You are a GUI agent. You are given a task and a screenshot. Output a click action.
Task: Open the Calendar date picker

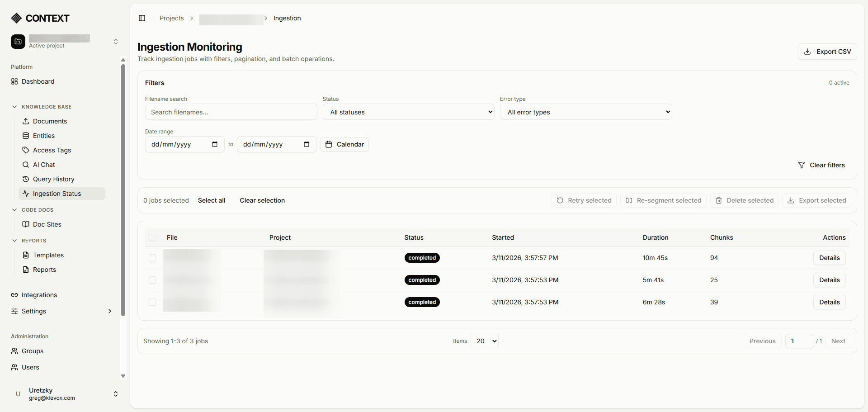(x=344, y=144)
